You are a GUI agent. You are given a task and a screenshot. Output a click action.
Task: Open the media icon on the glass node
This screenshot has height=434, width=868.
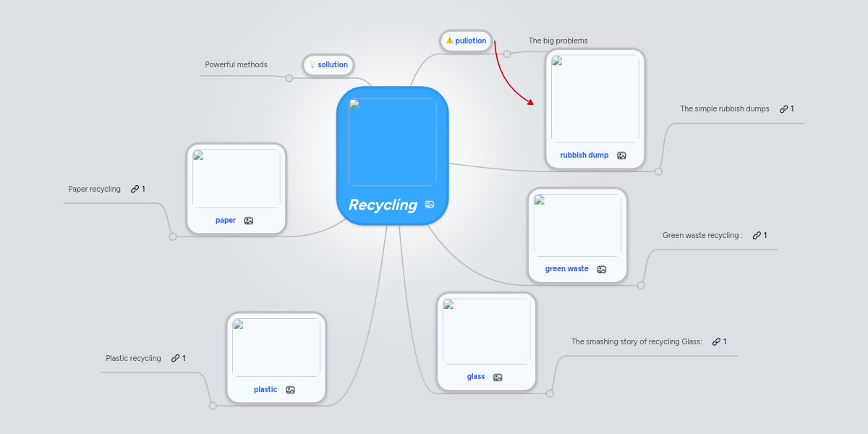(497, 377)
